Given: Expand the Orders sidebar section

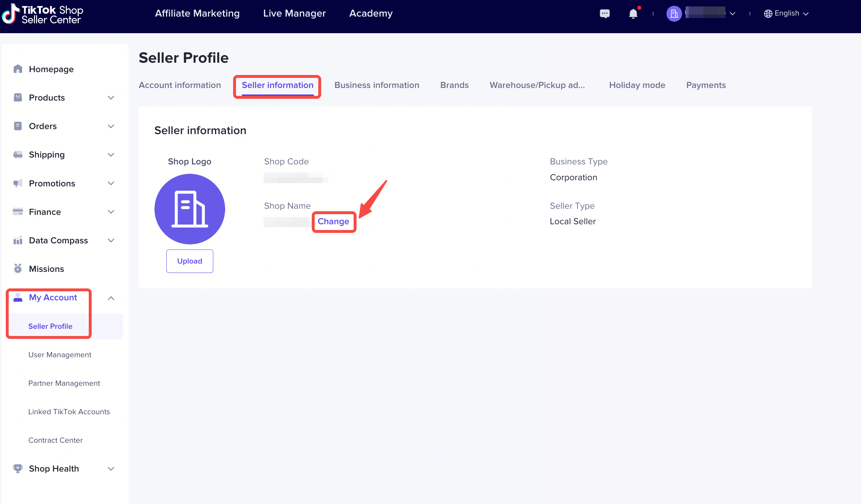Looking at the screenshot, I should pyautogui.click(x=111, y=126).
